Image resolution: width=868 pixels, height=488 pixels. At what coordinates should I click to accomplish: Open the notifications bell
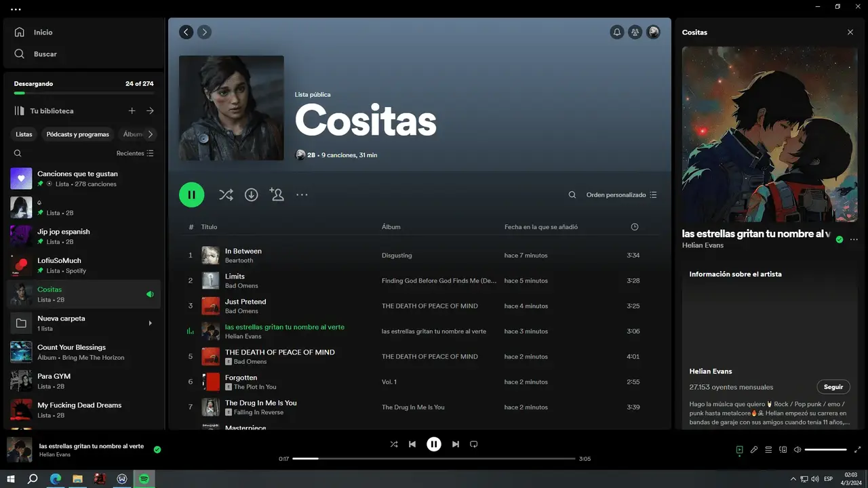(x=617, y=32)
